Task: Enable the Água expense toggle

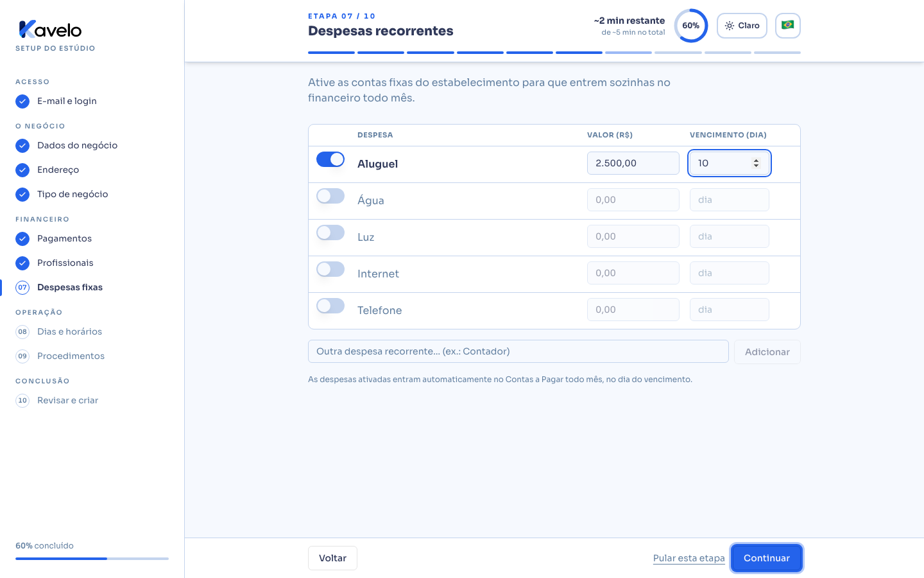Action: 330,196
